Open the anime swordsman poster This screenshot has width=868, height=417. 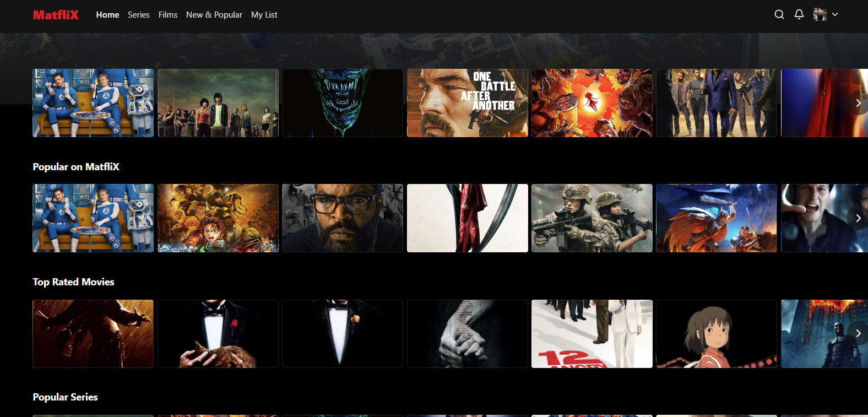click(218, 218)
